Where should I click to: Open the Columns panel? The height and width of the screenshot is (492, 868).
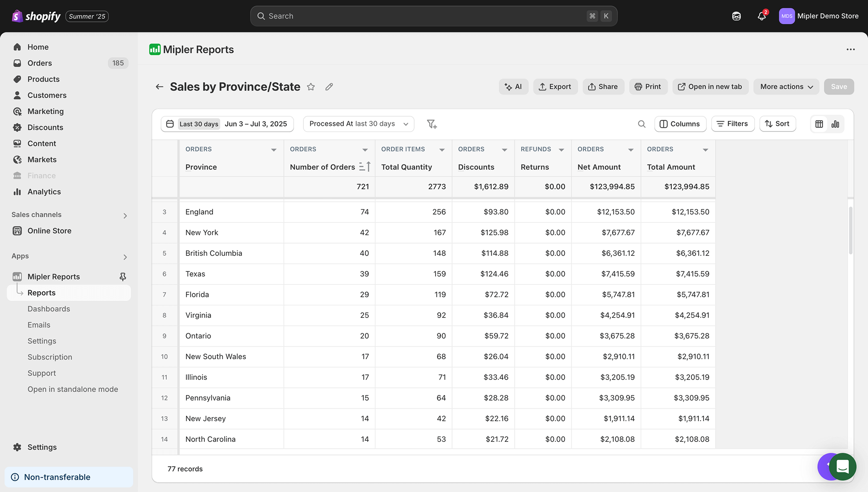pyautogui.click(x=680, y=124)
